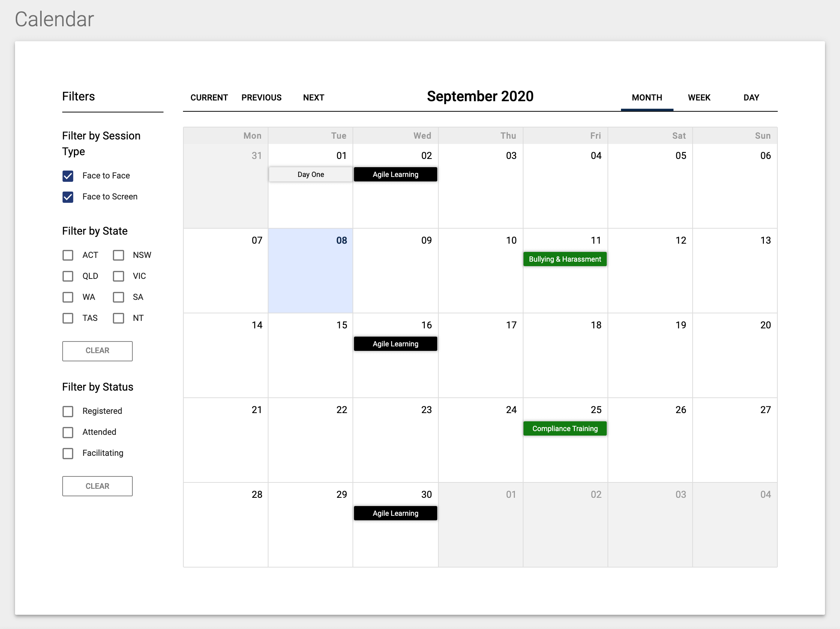Select date 19 in the calendar
Image resolution: width=840 pixels, height=629 pixels.
coord(681,325)
